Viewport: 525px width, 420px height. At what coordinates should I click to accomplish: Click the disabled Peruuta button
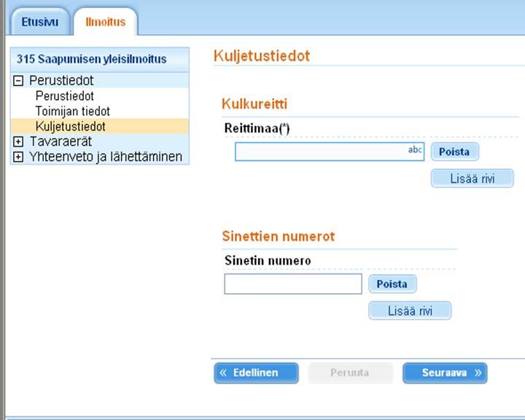[350, 373]
